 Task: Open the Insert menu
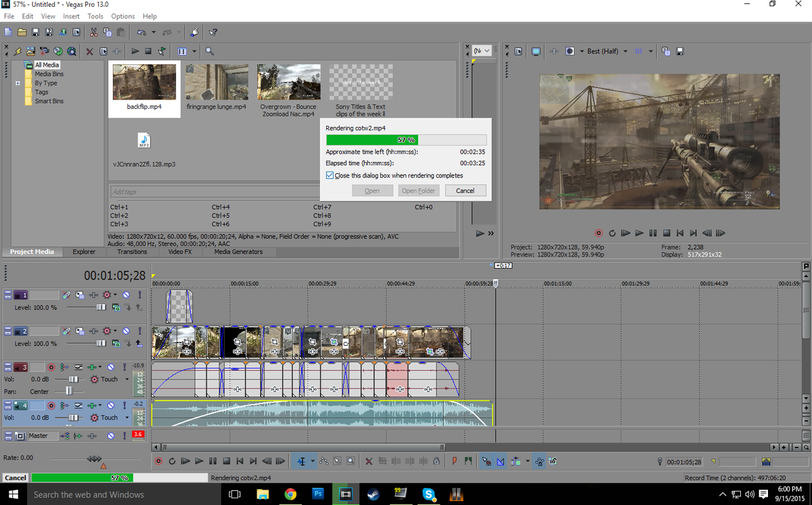point(71,16)
